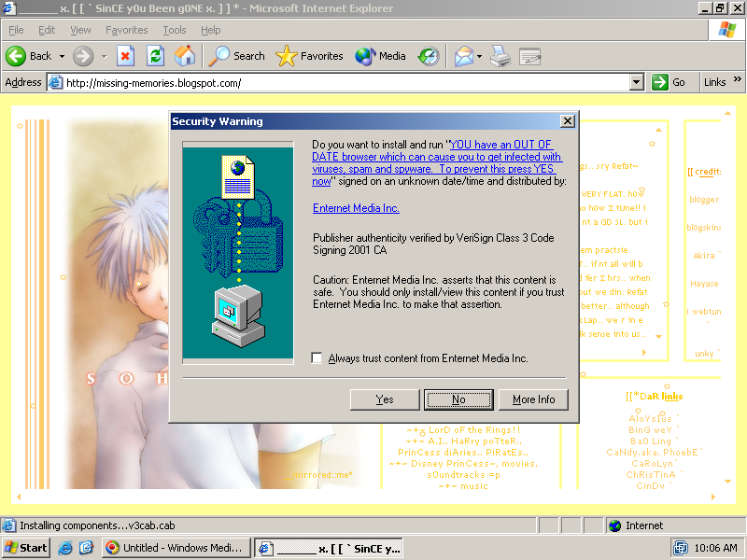Open the Windows Start menu
The height and width of the screenshot is (560, 747).
pos(26,548)
